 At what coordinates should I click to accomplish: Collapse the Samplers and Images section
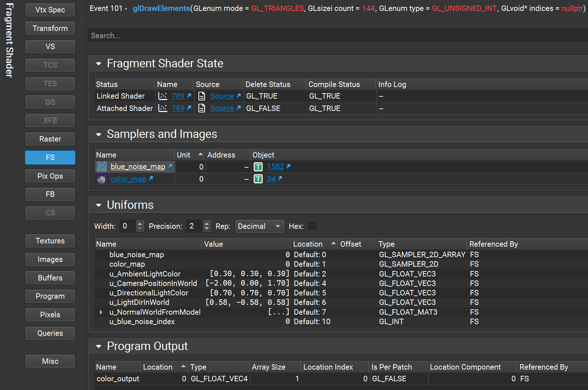coord(98,135)
